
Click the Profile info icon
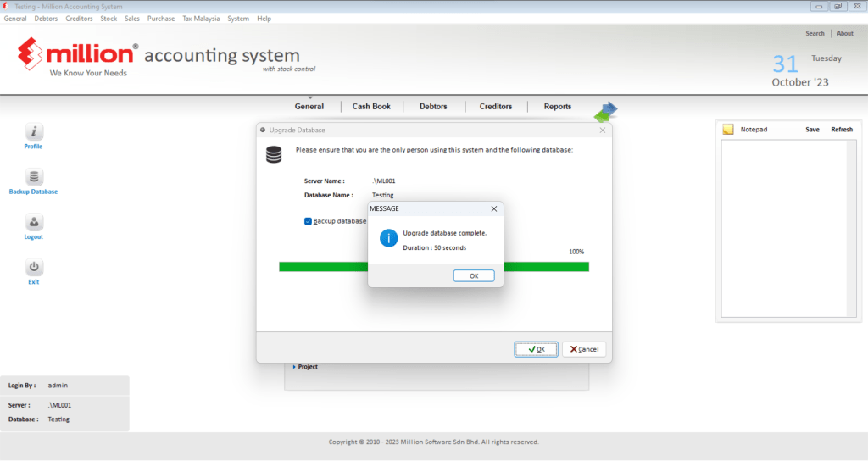pyautogui.click(x=33, y=131)
